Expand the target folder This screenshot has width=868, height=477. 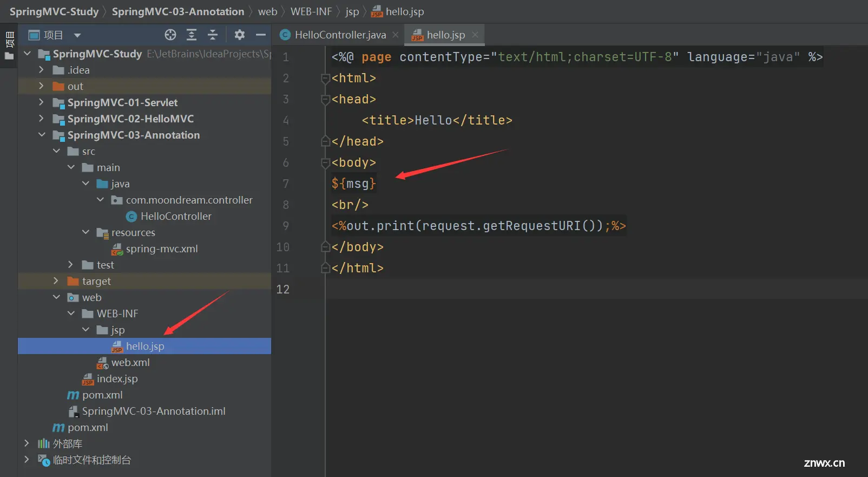tap(56, 281)
